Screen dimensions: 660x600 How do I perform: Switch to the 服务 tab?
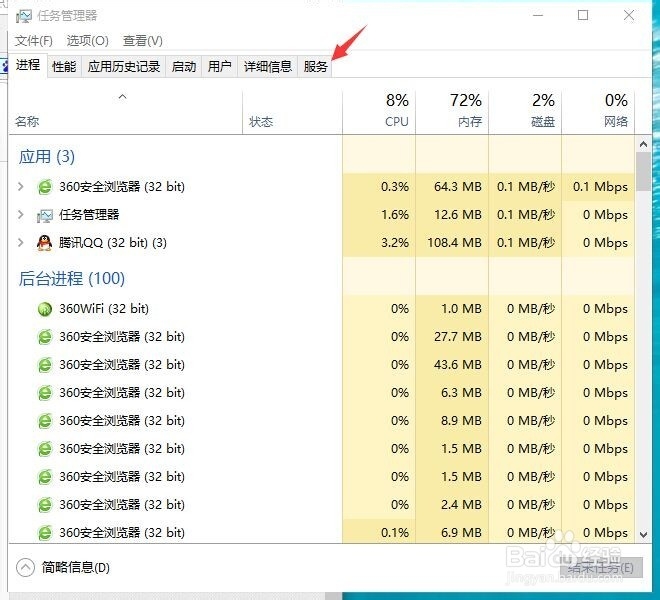coord(315,67)
